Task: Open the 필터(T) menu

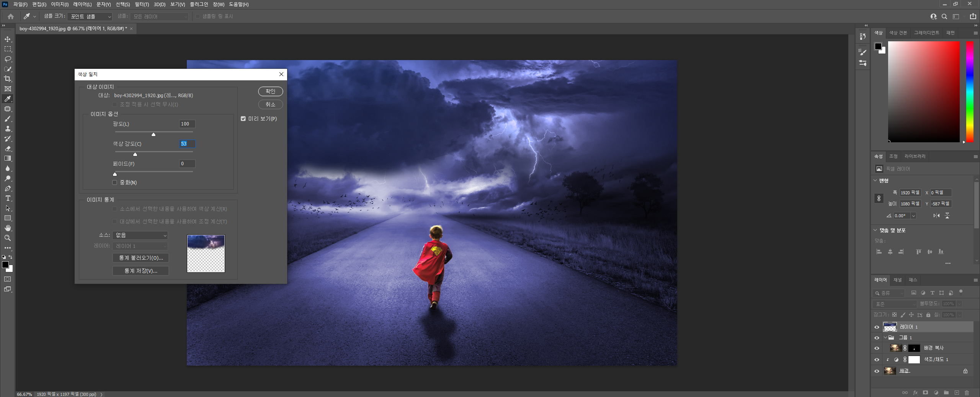Action: coord(142,4)
